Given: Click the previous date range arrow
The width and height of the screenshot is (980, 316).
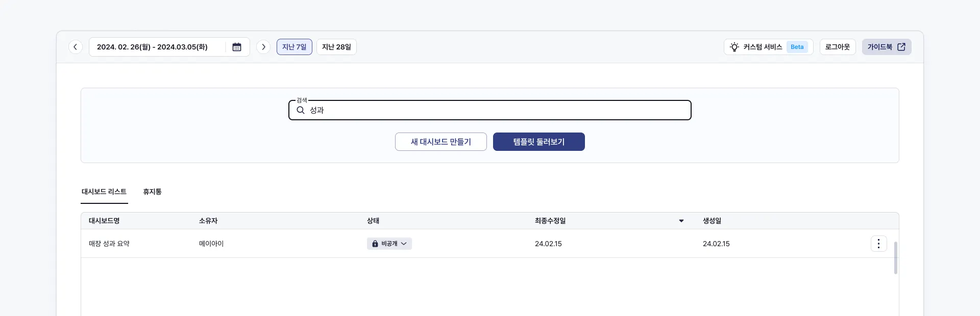Looking at the screenshot, I should click(76, 47).
